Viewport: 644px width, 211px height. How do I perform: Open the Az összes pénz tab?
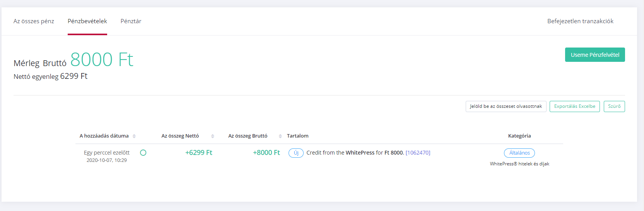click(x=34, y=21)
